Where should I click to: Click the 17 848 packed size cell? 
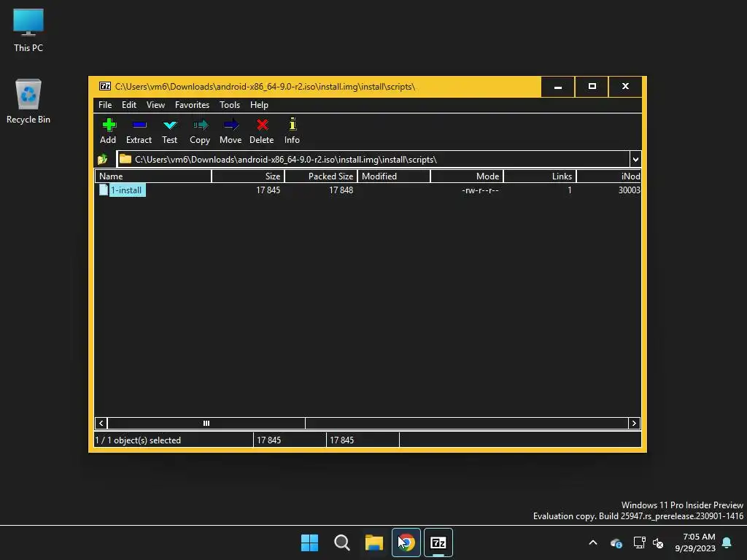click(341, 190)
